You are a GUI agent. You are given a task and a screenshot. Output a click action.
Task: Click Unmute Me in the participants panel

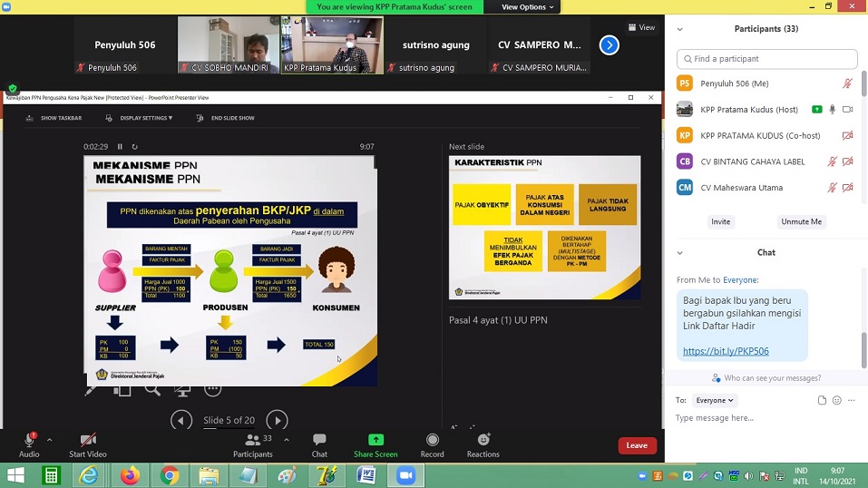click(x=801, y=221)
